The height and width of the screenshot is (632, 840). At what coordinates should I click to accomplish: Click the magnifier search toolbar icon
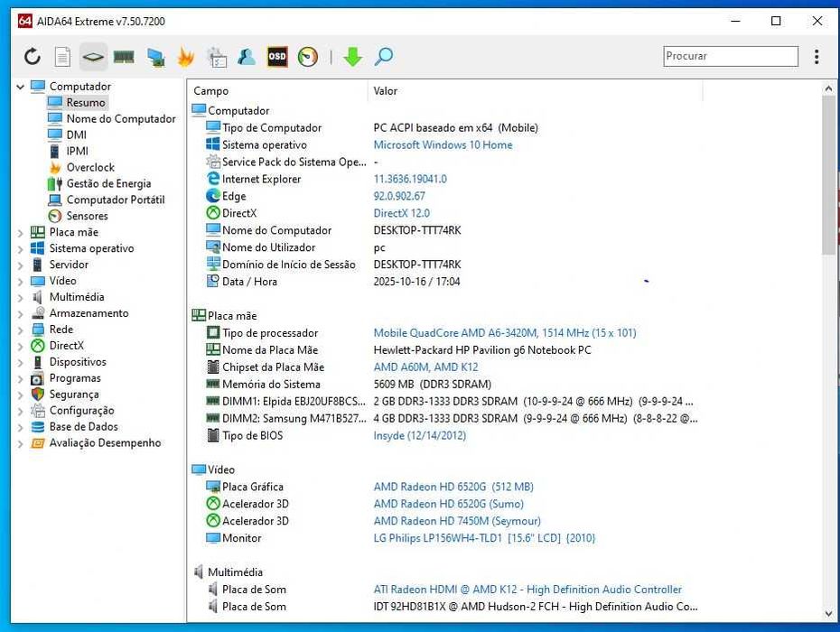384,56
